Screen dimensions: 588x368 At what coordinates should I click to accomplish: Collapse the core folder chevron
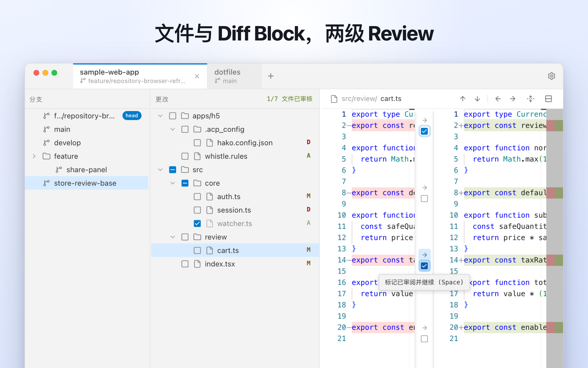tap(173, 183)
